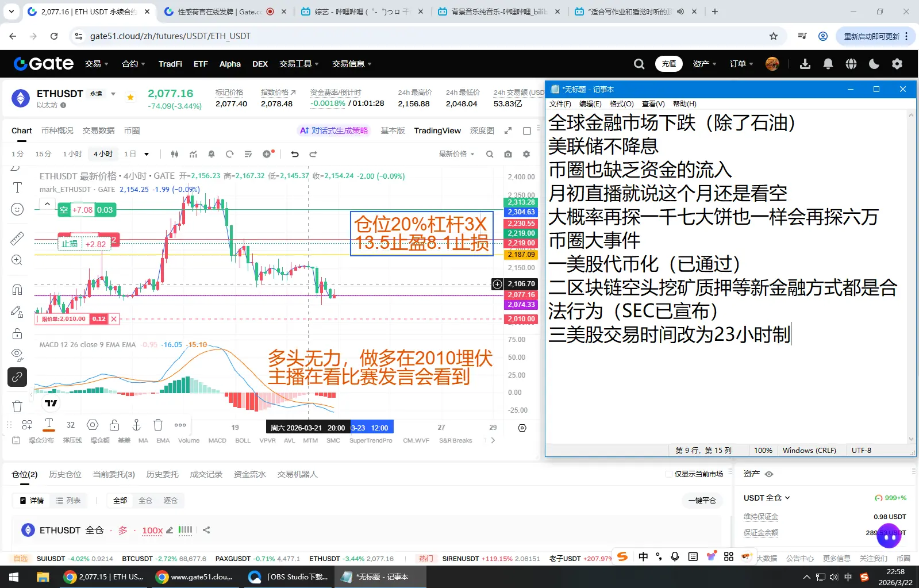Click the chart undo arrow
The width and height of the screenshot is (919, 588).
295,154
